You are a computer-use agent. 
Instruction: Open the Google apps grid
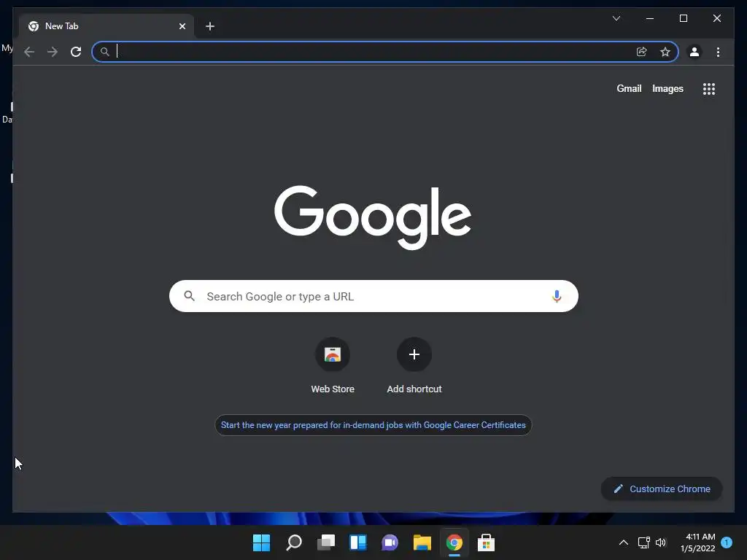709,89
